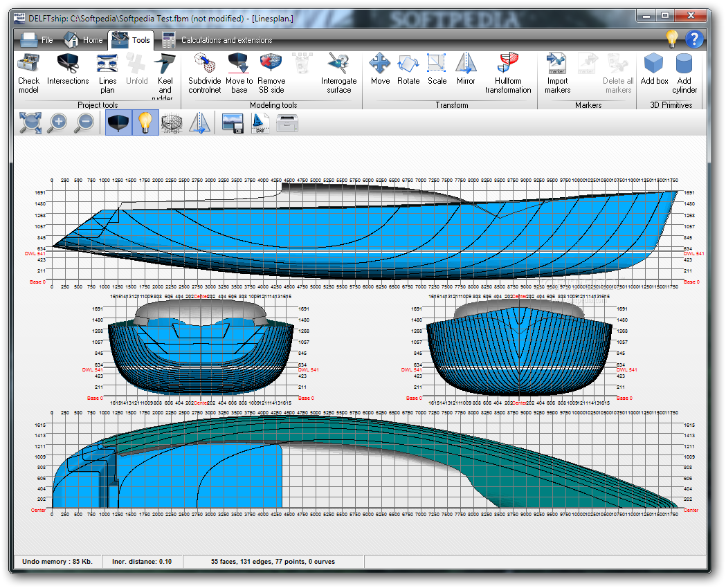Click the print linesplan icon
Image resolution: width=726 pixels, height=588 pixels.
287,123
